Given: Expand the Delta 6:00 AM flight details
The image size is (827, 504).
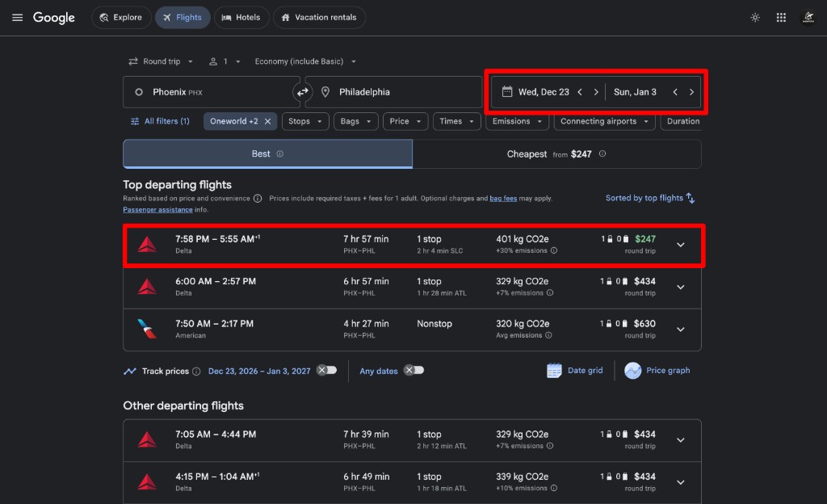Looking at the screenshot, I should pyautogui.click(x=680, y=288).
